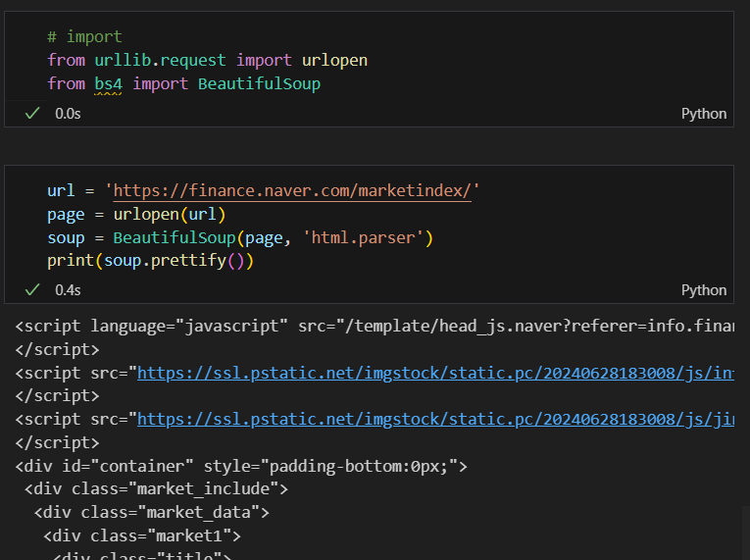Click the 'page = urlopen(url)' code line
Screen dimensions: 750x560
point(136,215)
